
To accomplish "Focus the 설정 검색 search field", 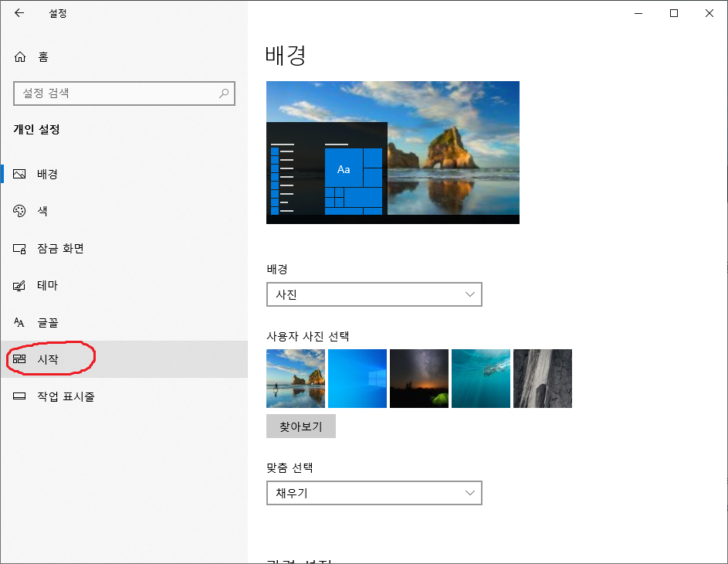I will tap(116, 93).
